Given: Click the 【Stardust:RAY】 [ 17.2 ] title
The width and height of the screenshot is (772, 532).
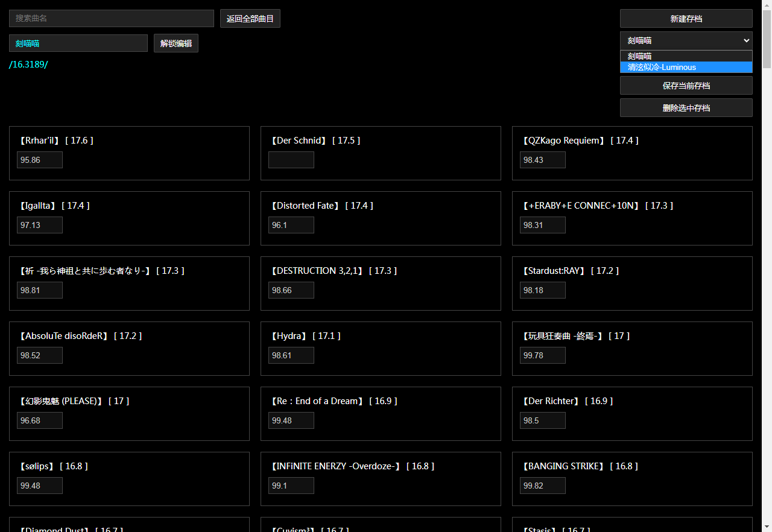Looking at the screenshot, I should tap(569, 271).
